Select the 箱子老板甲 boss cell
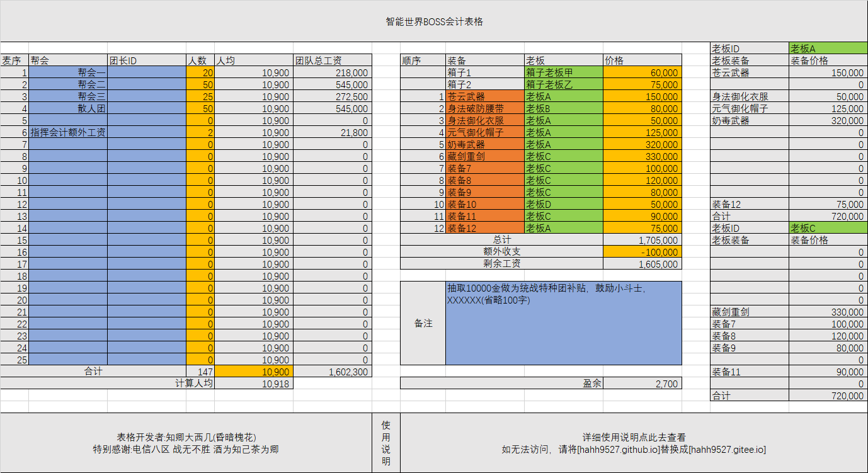 tap(563, 73)
